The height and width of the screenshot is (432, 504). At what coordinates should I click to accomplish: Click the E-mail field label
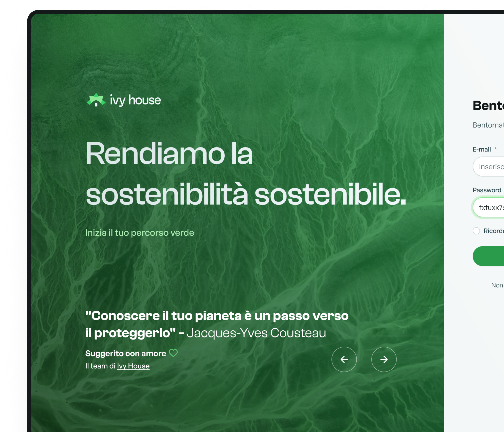482,150
